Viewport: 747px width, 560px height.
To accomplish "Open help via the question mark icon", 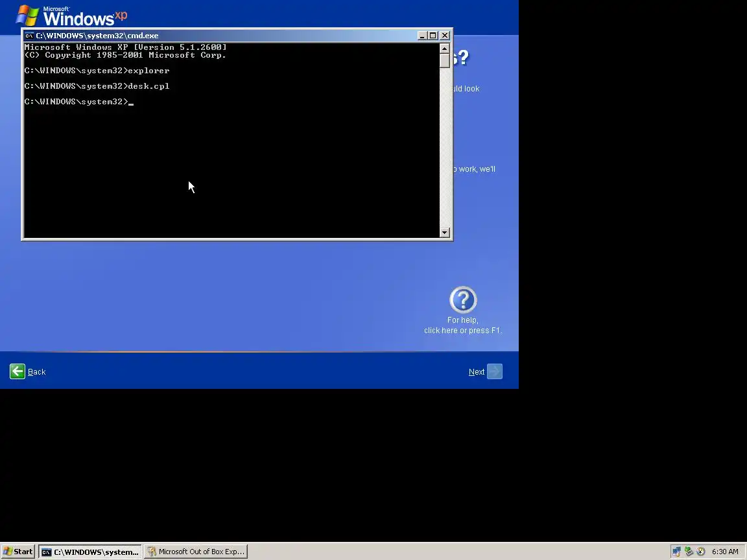I will point(463,299).
